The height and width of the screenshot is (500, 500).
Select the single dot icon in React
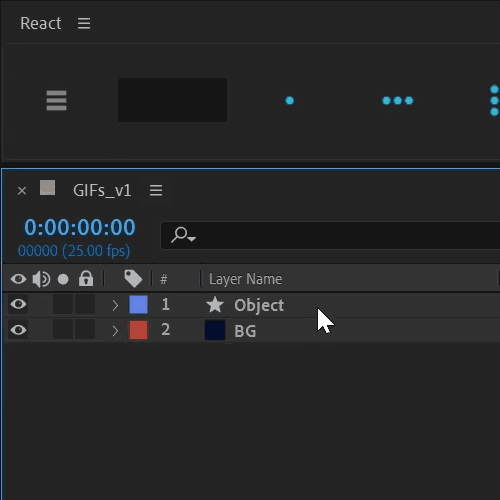[x=290, y=100]
